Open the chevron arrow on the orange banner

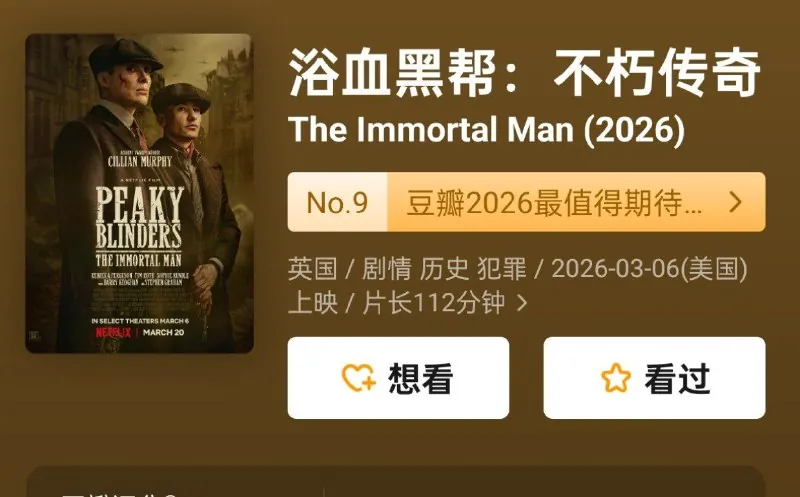pyautogui.click(x=735, y=202)
